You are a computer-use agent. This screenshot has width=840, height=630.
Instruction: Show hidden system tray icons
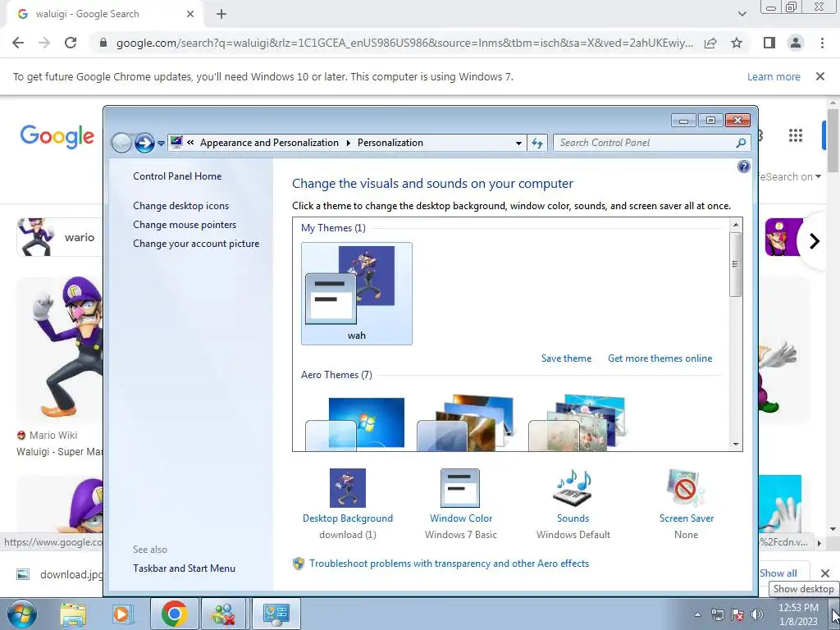point(697,614)
